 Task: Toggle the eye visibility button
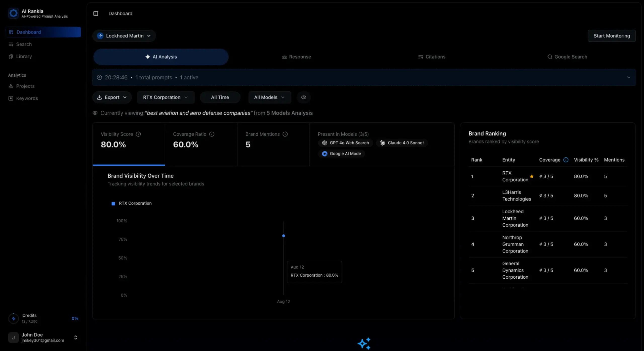(304, 97)
